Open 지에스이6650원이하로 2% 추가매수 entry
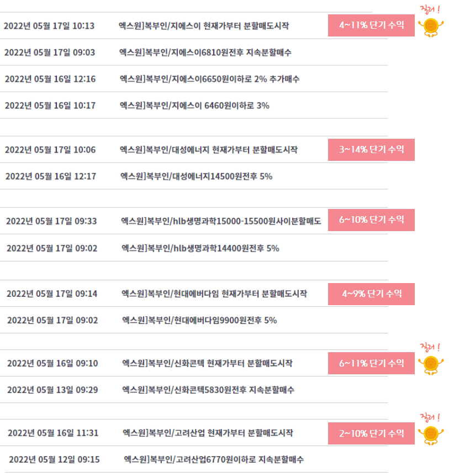 coord(209,79)
